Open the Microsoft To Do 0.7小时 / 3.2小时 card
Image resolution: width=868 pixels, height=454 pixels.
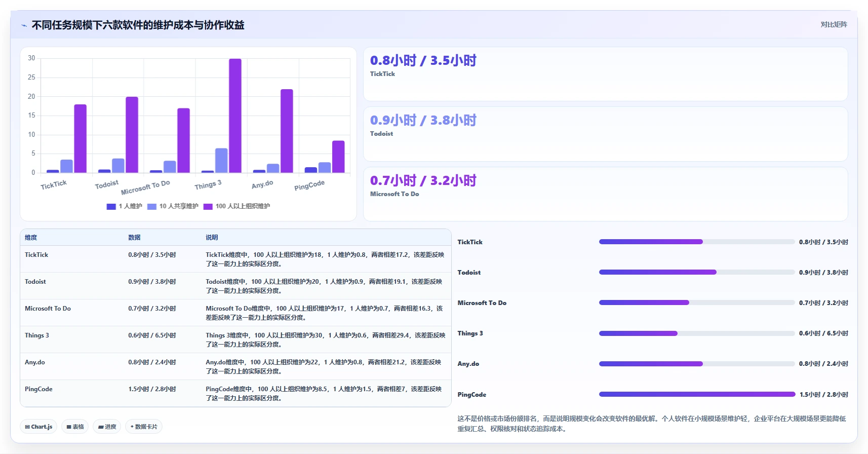point(605,194)
